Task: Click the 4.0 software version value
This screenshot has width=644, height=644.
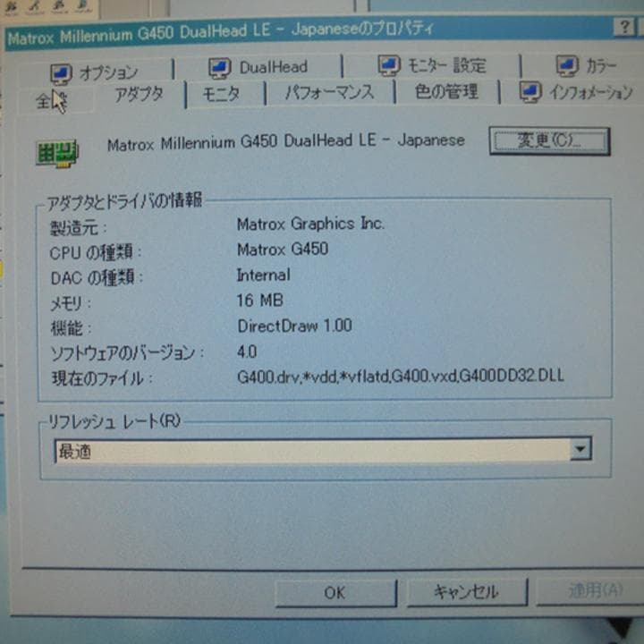Action: coord(247,352)
